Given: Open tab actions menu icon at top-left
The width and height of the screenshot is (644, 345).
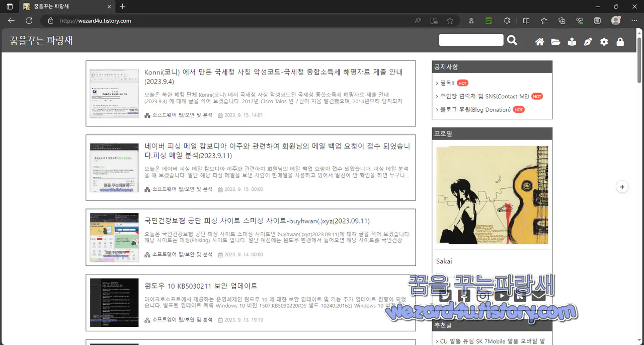Looking at the screenshot, I should [x=10, y=7].
